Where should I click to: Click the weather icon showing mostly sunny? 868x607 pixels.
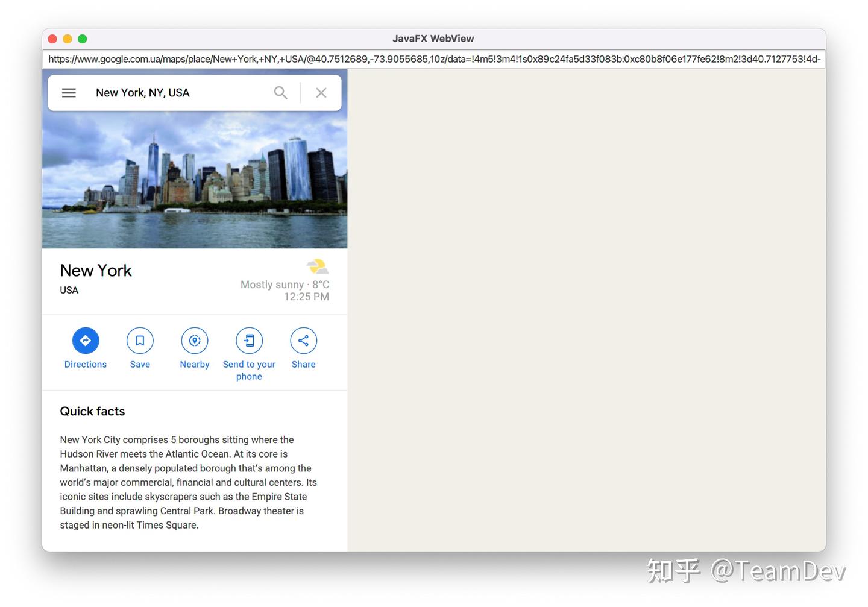(317, 266)
